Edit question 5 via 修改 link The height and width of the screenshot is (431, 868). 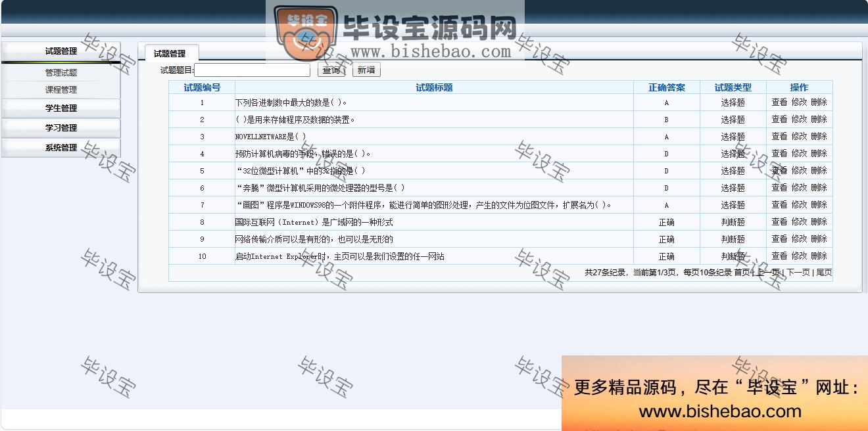[799, 171]
